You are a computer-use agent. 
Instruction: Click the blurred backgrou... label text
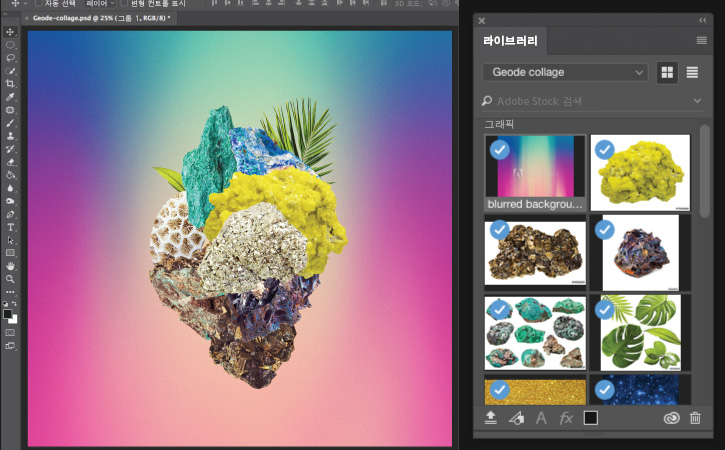coord(535,204)
